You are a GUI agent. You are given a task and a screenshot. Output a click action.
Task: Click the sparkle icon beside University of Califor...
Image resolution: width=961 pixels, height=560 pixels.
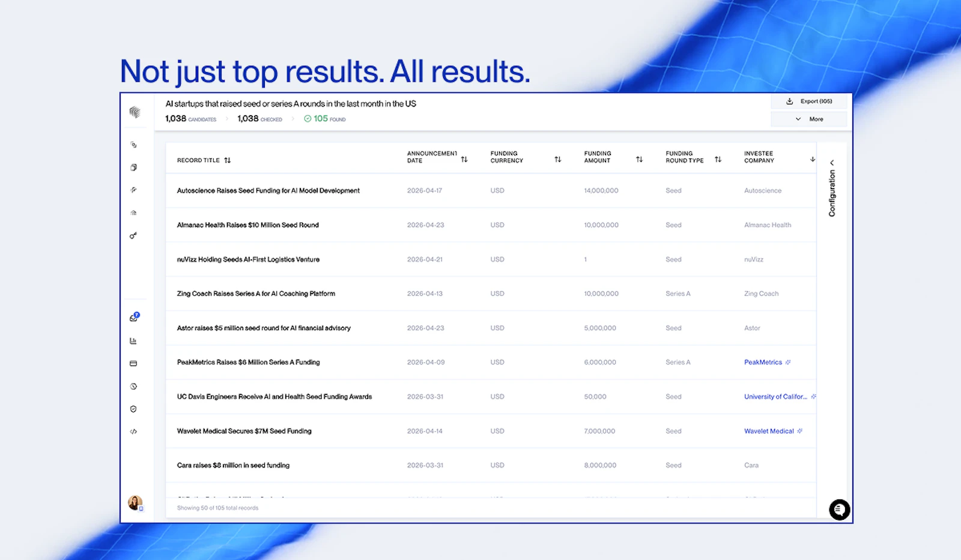[814, 397]
